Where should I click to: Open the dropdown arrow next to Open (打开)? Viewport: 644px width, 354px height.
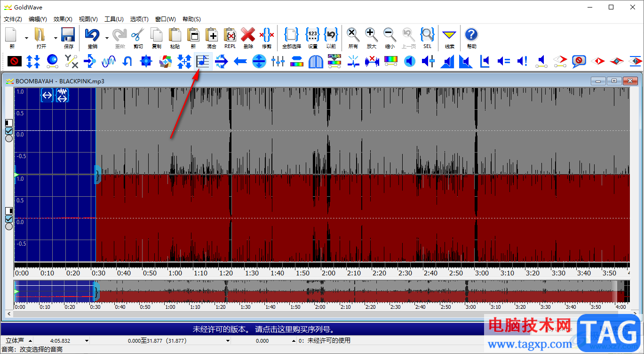(56, 38)
